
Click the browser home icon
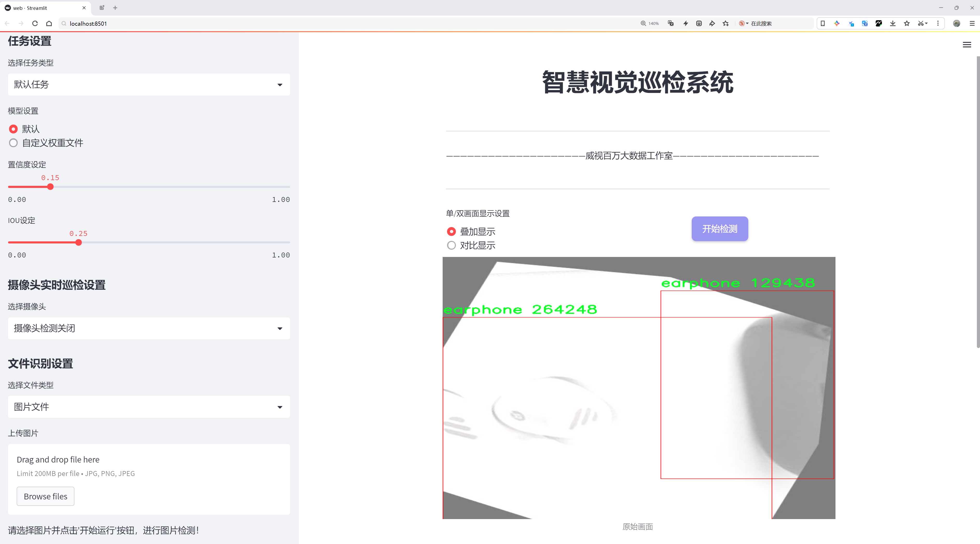(x=49, y=24)
